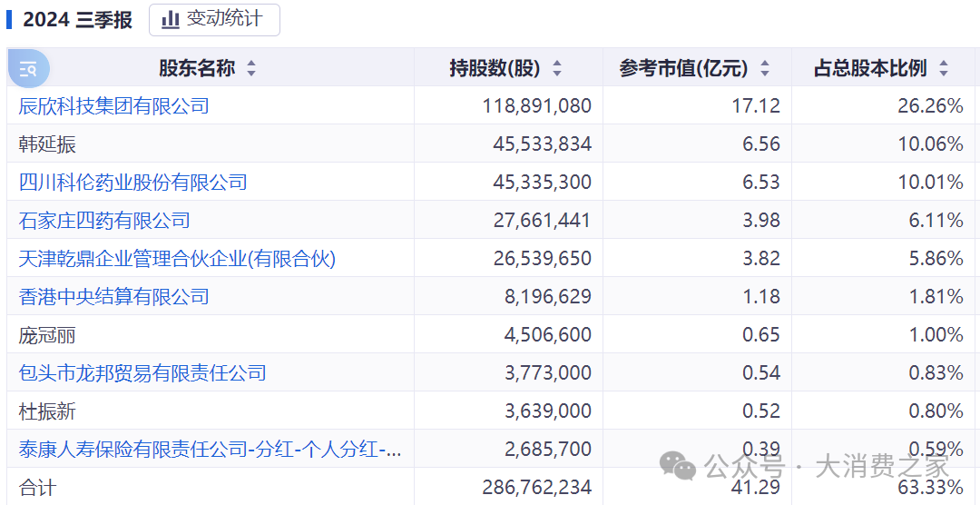The width and height of the screenshot is (980, 505).
Task: Open 泰康人寿保险有限责任公司 link
Action: 210,450
